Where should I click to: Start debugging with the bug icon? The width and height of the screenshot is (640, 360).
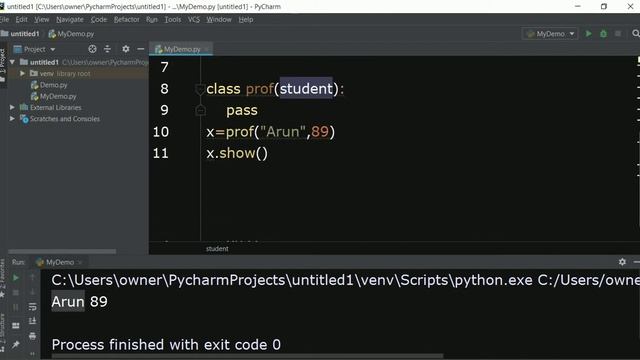pyautogui.click(x=603, y=34)
